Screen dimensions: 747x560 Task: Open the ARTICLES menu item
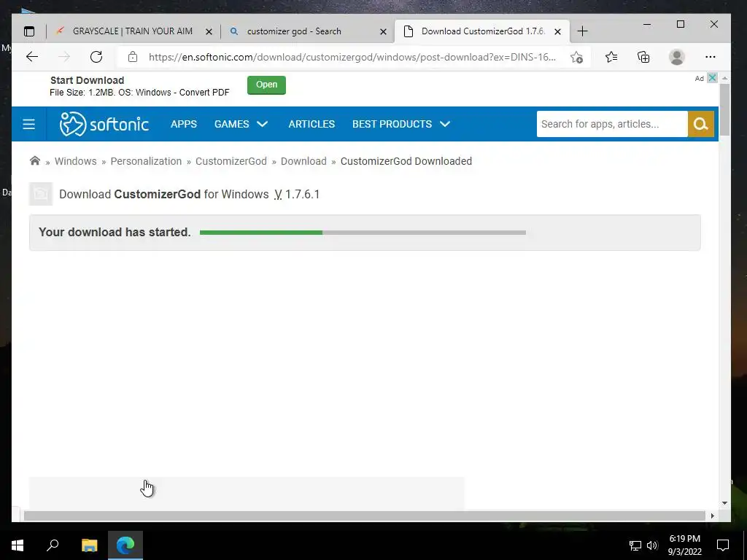click(x=311, y=124)
